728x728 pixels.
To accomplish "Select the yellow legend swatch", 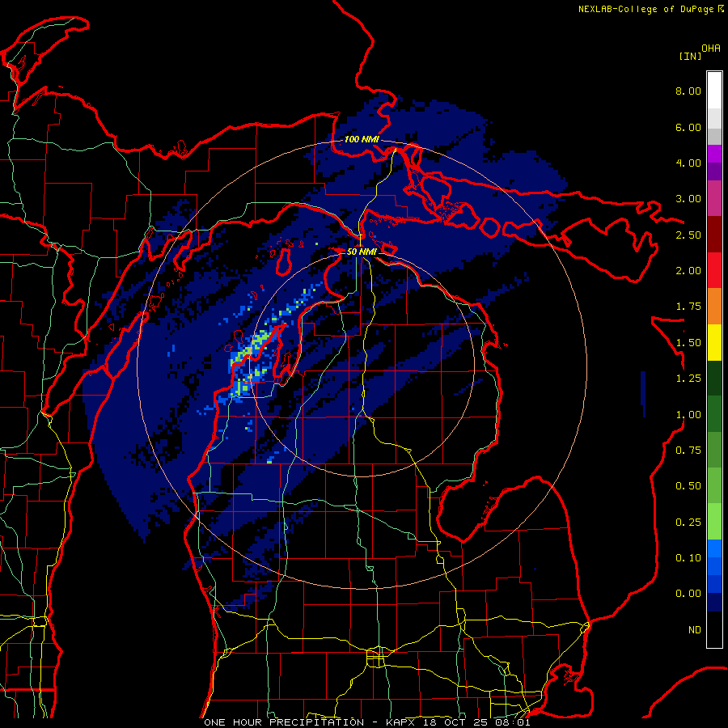I will (x=714, y=342).
